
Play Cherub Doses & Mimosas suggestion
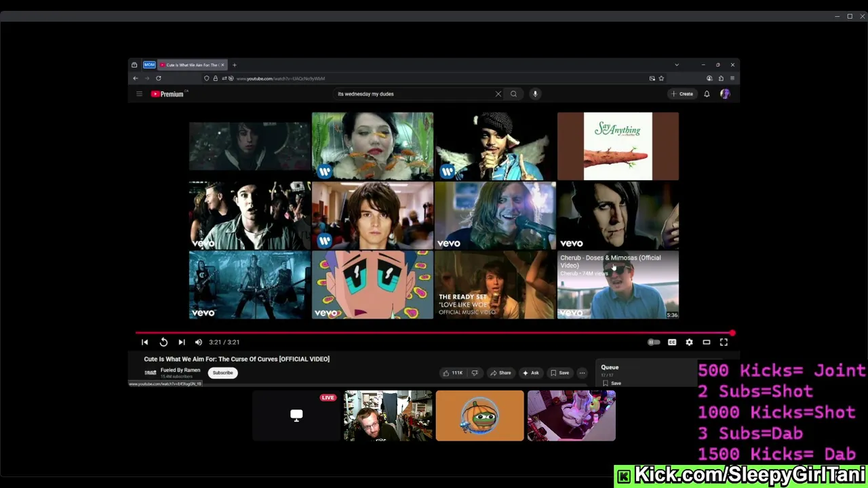618,285
